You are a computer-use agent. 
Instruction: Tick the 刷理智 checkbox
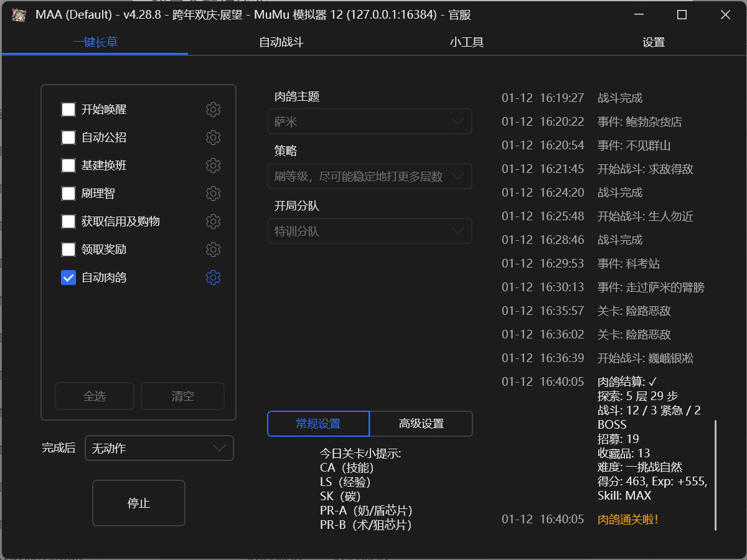point(68,194)
